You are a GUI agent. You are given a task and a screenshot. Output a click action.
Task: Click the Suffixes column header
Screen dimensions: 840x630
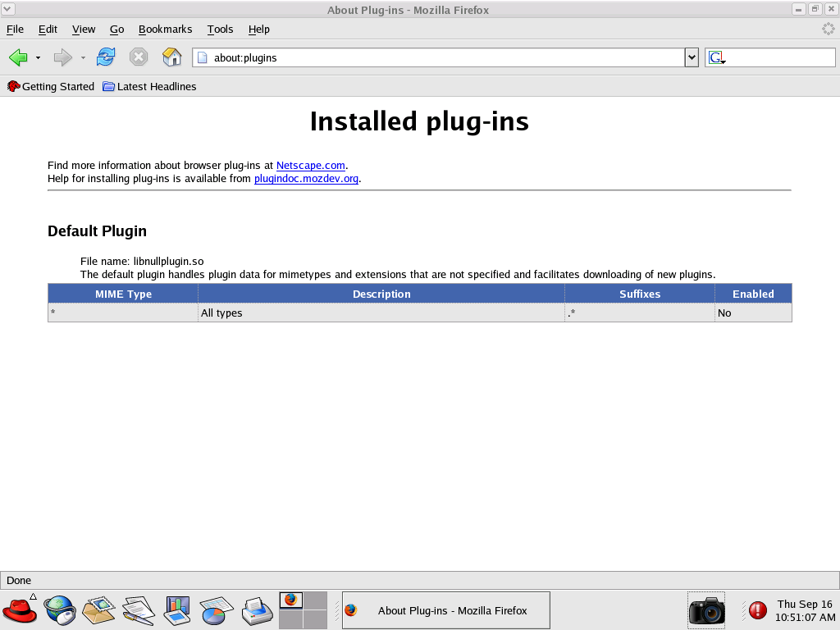point(640,294)
